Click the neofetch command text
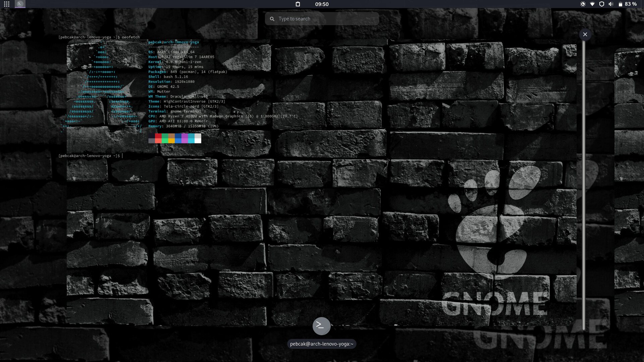The image size is (644, 362). pos(131,37)
